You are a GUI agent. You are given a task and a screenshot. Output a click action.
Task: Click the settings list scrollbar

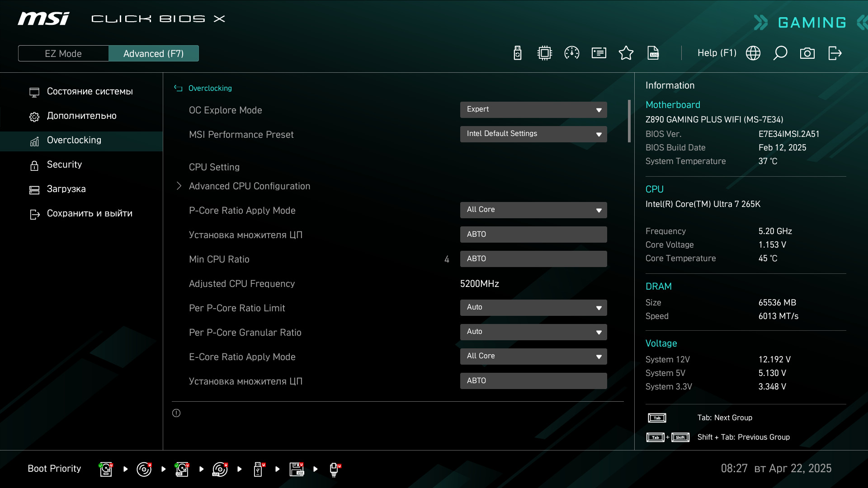(x=629, y=121)
